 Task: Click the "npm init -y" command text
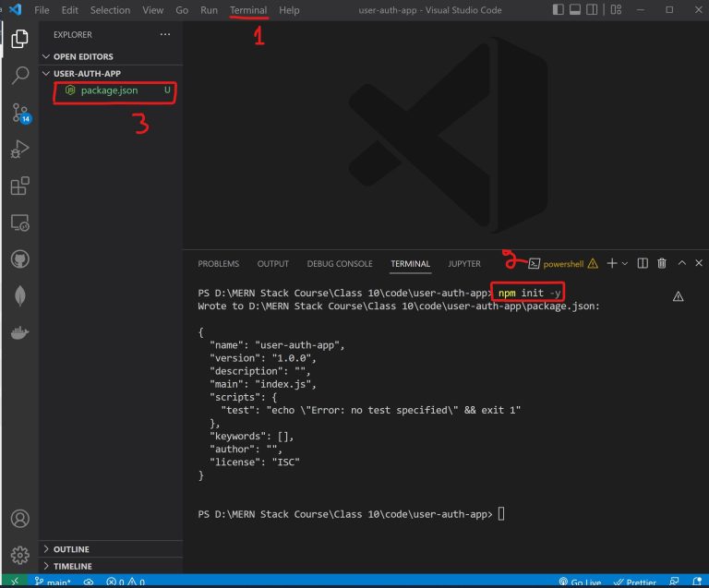[529, 293]
